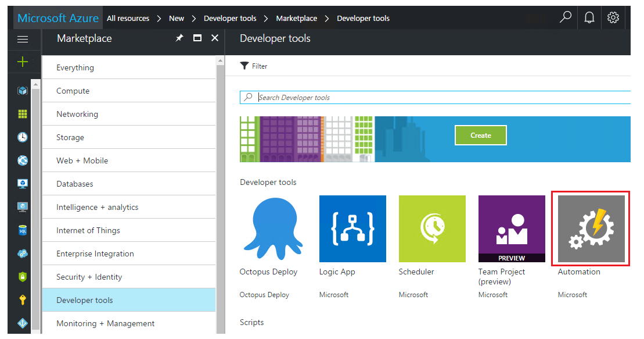
Task: Pin the Marketplace blade
Action: coord(179,38)
